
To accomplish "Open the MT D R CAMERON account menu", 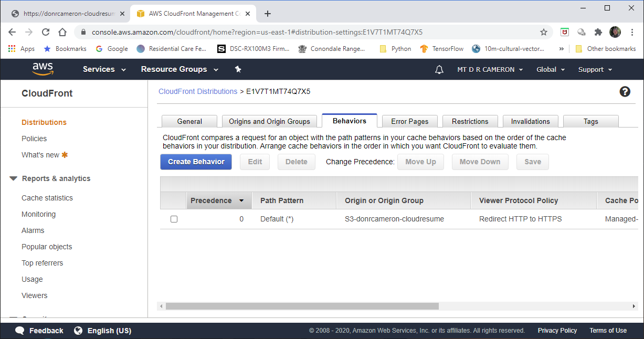I will click(490, 70).
